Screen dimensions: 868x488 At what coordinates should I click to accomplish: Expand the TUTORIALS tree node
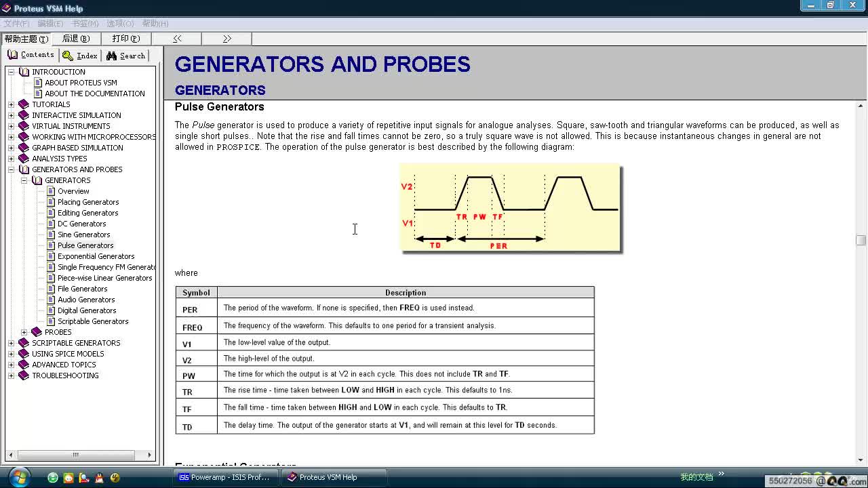click(11, 104)
